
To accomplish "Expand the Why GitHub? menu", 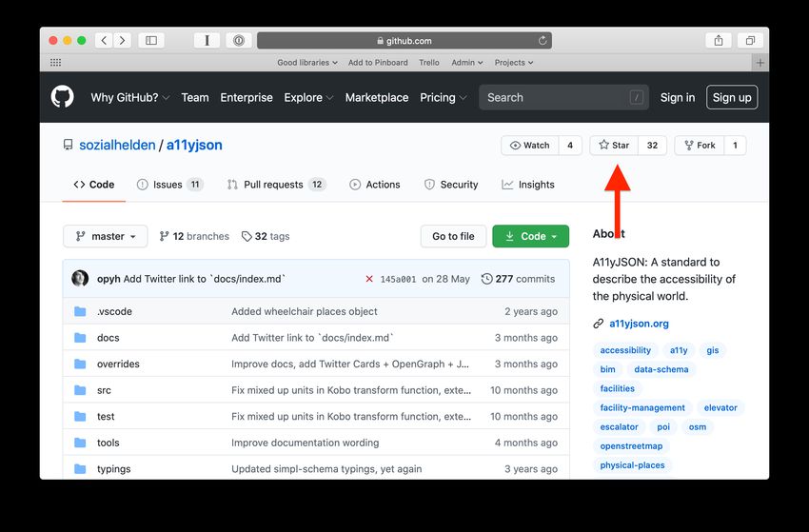I will [x=130, y=97].
